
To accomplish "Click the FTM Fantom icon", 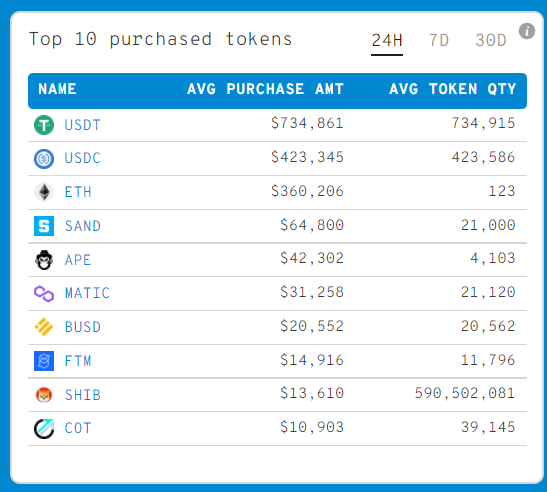I will pos(44,361).
